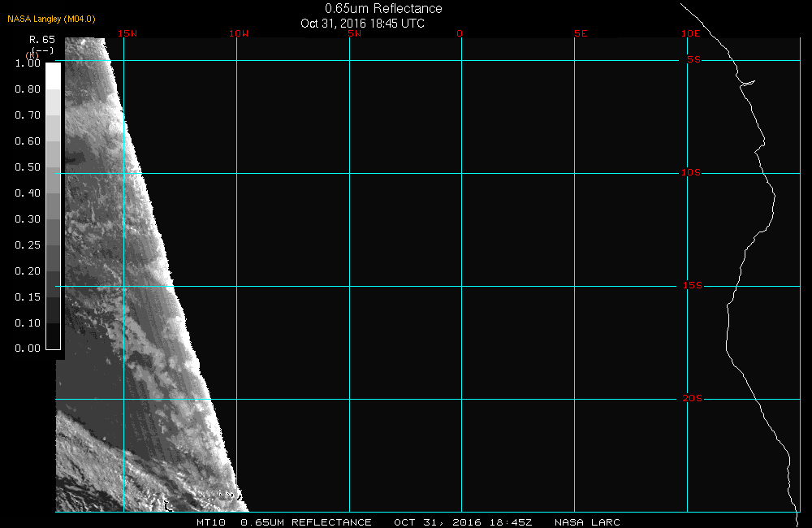Select the 0.65um Reflectance title
Screen dimensions: 812x528
(x=383, y=9)
